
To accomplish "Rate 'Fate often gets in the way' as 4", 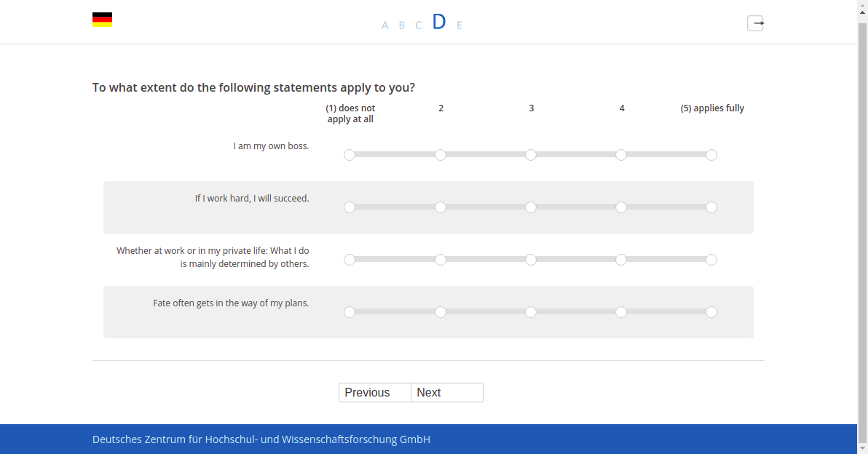I will click(x=621, y=312).
